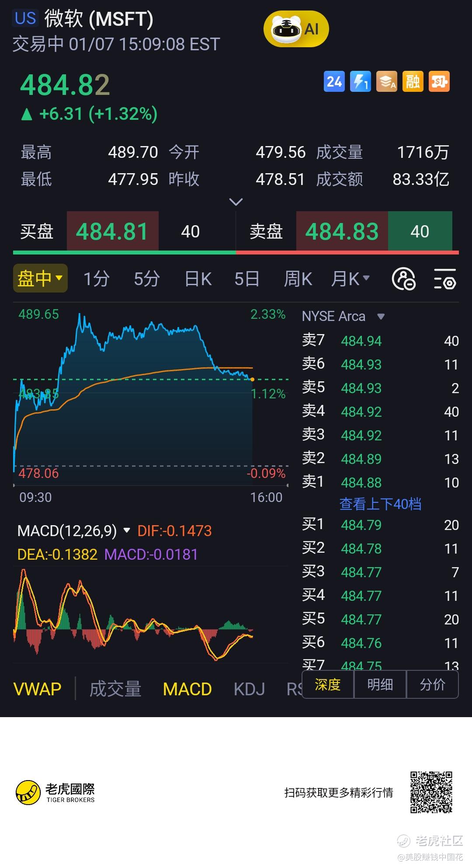Screen dimensions: 472x868
Task: Tap 最高 value 489.70
Action: point(133,153)
